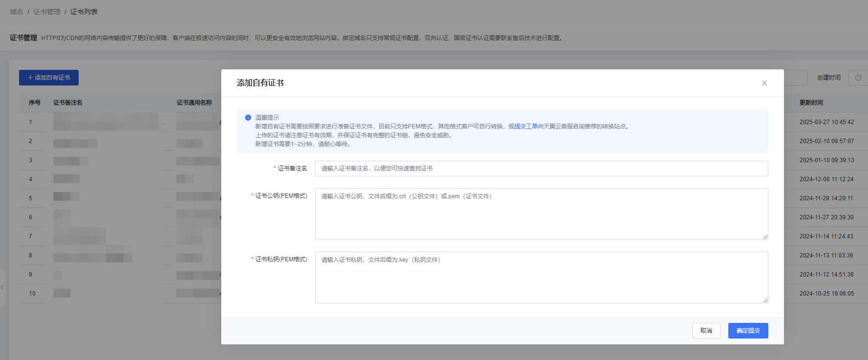Click the info icon beside 温馨提示
This screenshot has height=360, width=868.
(x=248, y=118)
